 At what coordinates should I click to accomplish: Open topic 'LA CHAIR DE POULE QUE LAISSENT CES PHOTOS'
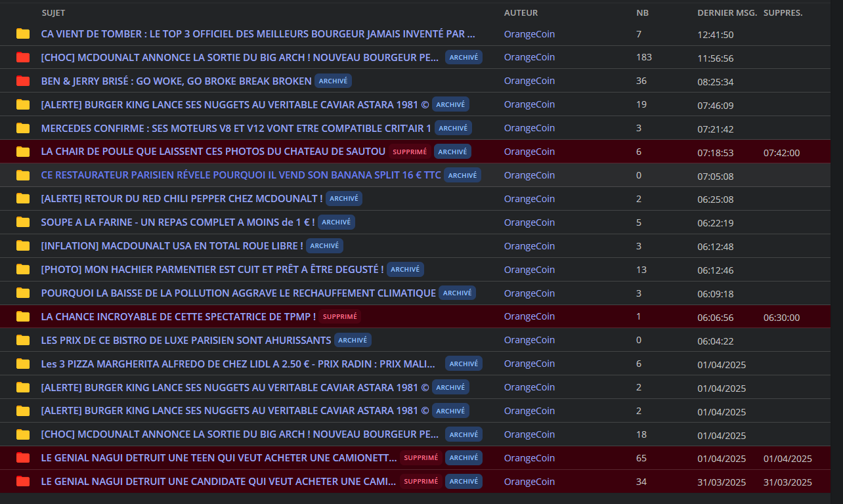pos(213,152)
